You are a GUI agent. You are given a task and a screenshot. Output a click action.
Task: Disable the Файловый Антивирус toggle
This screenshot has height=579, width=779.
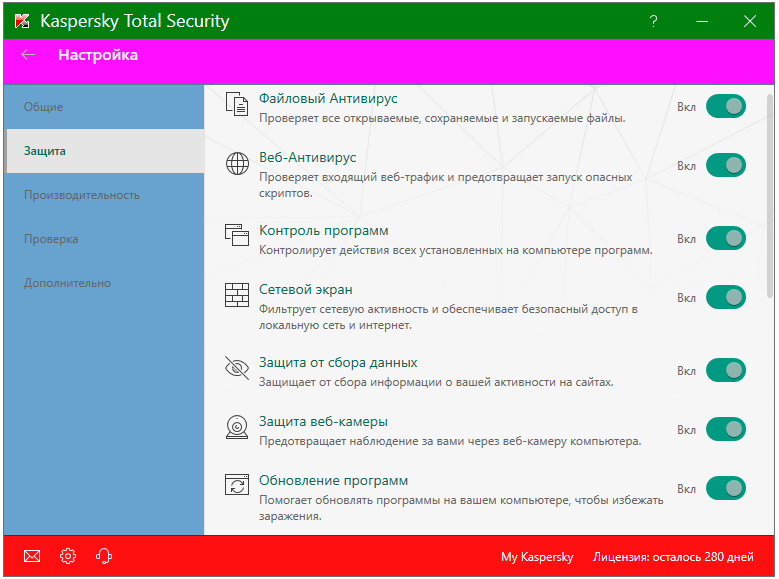tap(725, 106)
